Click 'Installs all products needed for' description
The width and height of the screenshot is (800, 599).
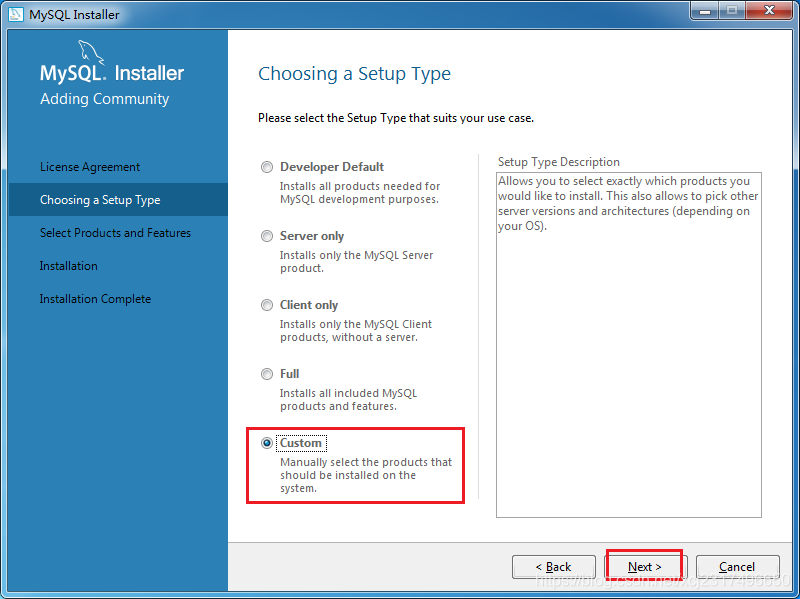coord(360,193)
